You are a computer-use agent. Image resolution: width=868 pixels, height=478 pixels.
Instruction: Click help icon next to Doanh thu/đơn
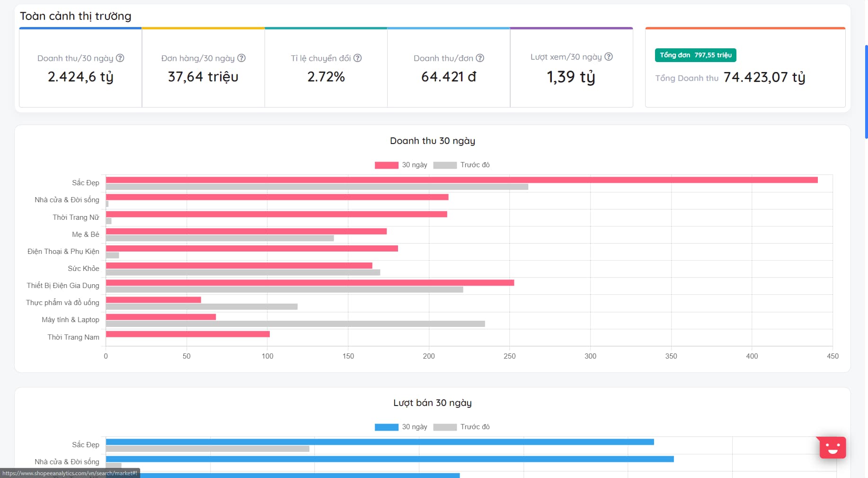pos(480,58)
